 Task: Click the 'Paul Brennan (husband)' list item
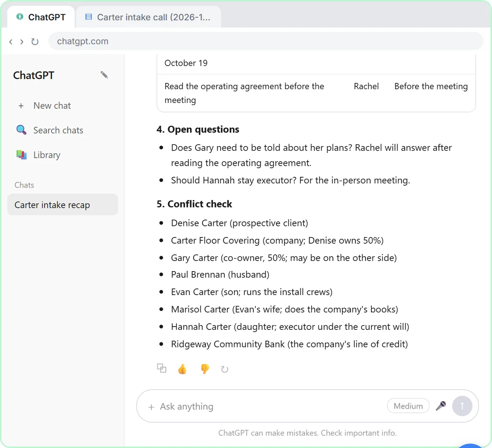[220, 274]
